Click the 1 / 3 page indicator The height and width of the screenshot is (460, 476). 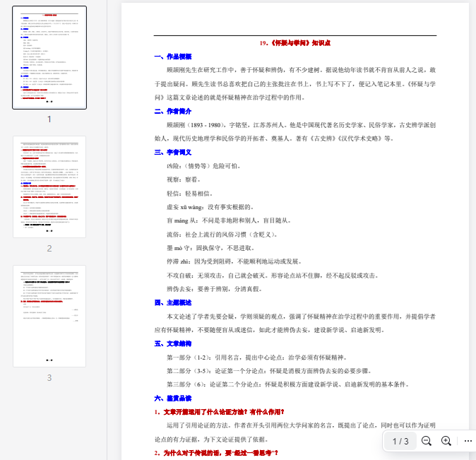pyautogui.click(x=400, y=441)
